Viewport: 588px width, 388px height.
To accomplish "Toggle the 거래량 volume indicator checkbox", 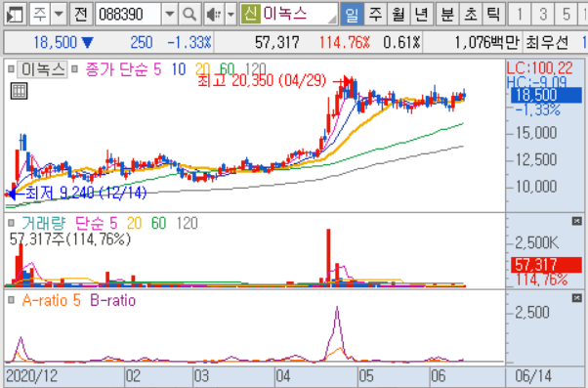I will (x=12, y=223).
